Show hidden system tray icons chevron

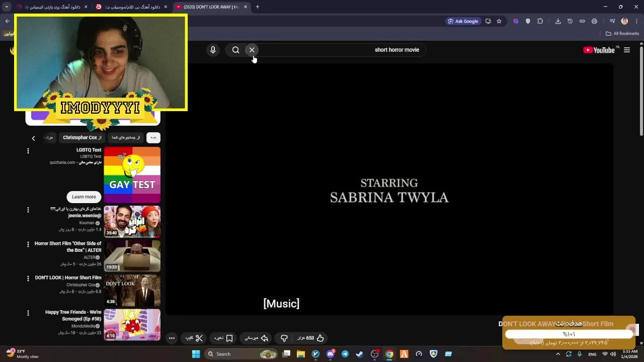point(557,354)
